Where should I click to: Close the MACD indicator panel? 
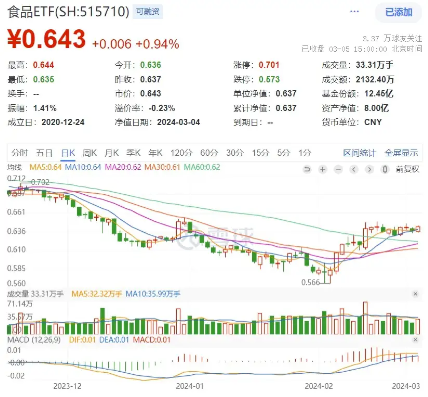(415, 340)
